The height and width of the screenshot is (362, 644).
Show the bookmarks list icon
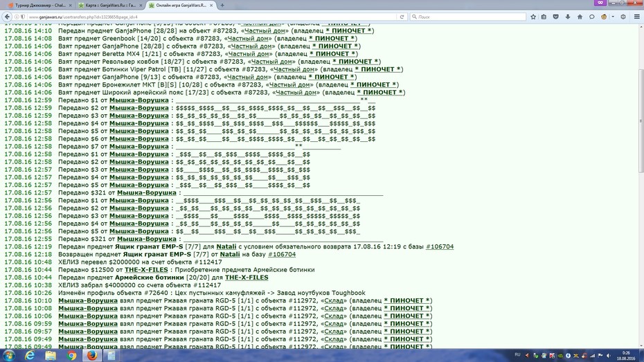tap(544, 17)
